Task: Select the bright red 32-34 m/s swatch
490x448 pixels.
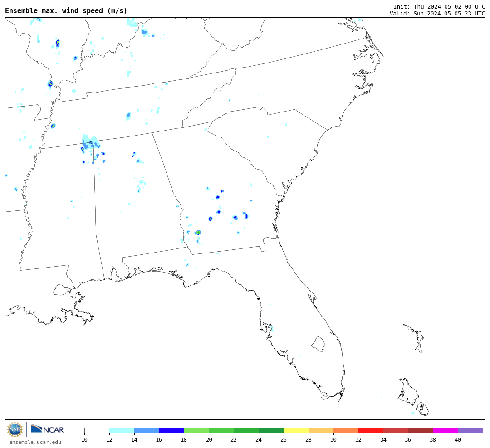Action: click(371, 430)
